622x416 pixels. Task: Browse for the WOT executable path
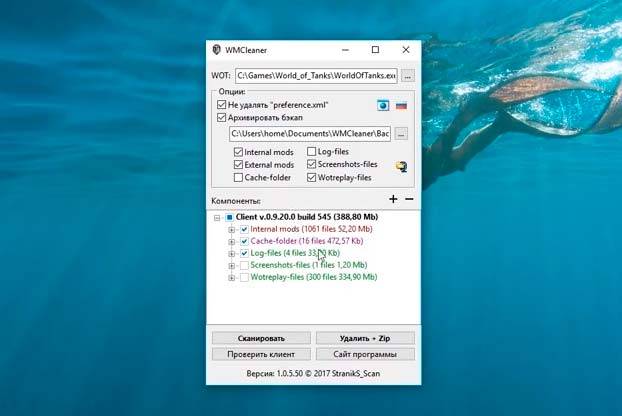click(407, 75)
